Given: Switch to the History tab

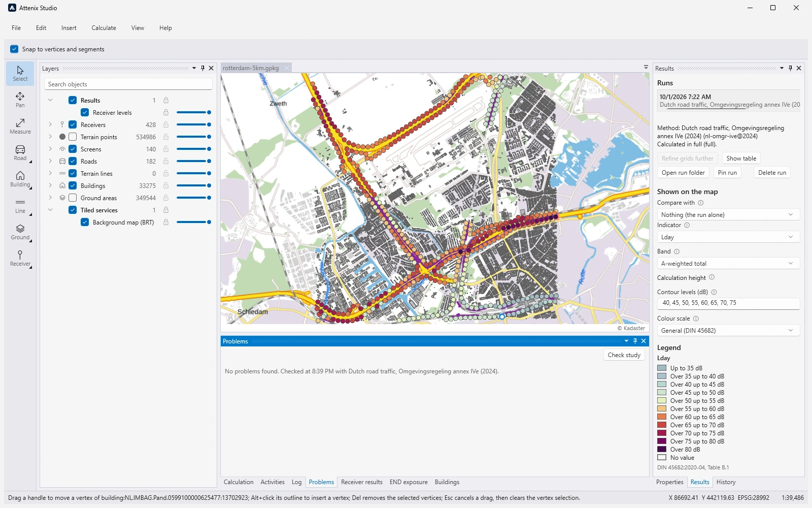Looking at the screenshot, I should (x=726, y=482).
